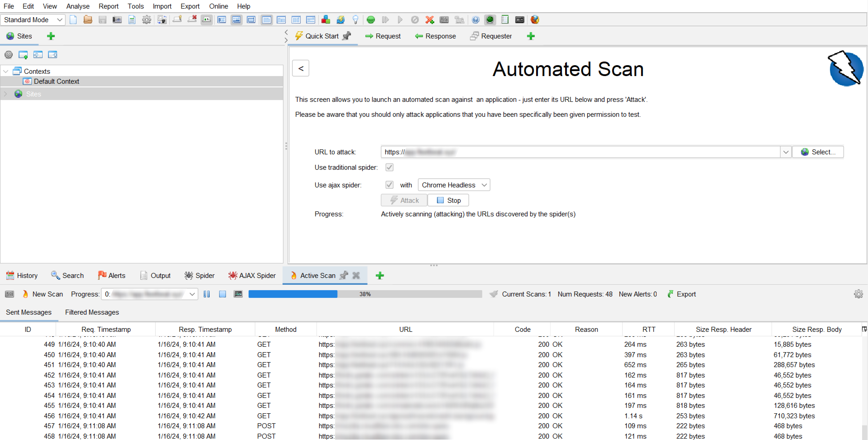Image resolution: width=868 pixels, height=440 pixels.
Task: Click the light bulb toolbar icon
Action: [355, 20]
